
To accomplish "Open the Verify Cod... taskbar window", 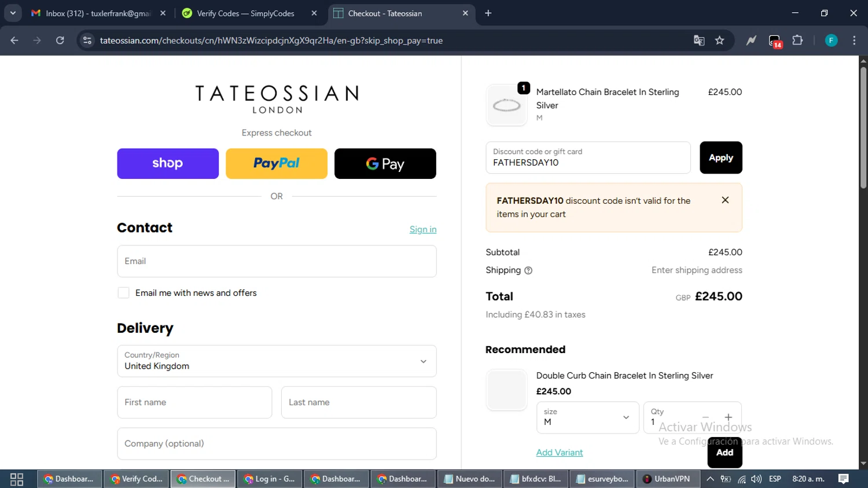I will (x=137, y=479).
